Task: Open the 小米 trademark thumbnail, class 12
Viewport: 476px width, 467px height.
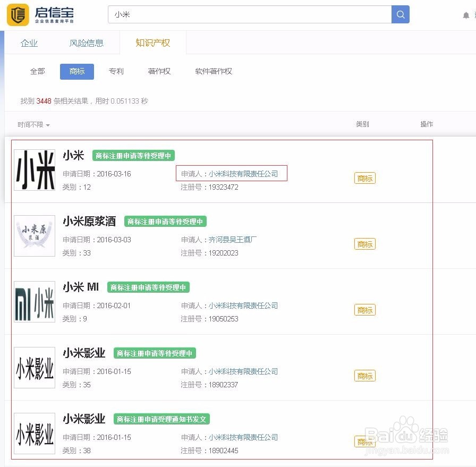Action: coord(35,169)
